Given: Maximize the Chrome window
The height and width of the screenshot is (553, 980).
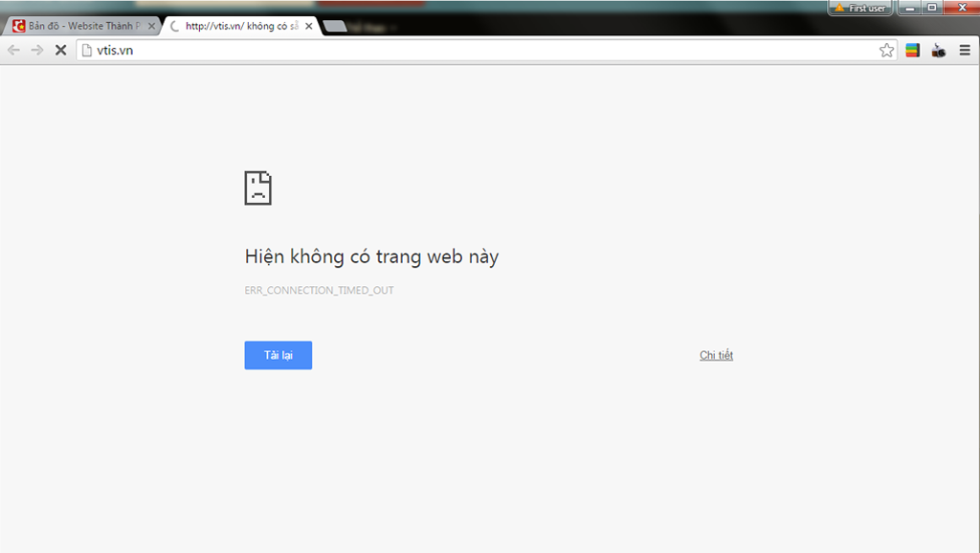Looking at the screenshot, I should pyautogui.click(x=932, y=8).
